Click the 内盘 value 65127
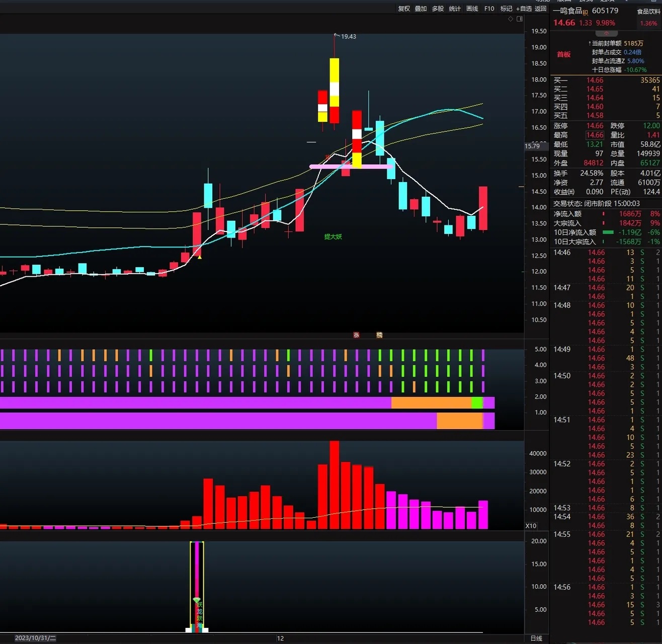Viewport: 662px width, 644px height. pyautogui.click(x=650, y=163)
